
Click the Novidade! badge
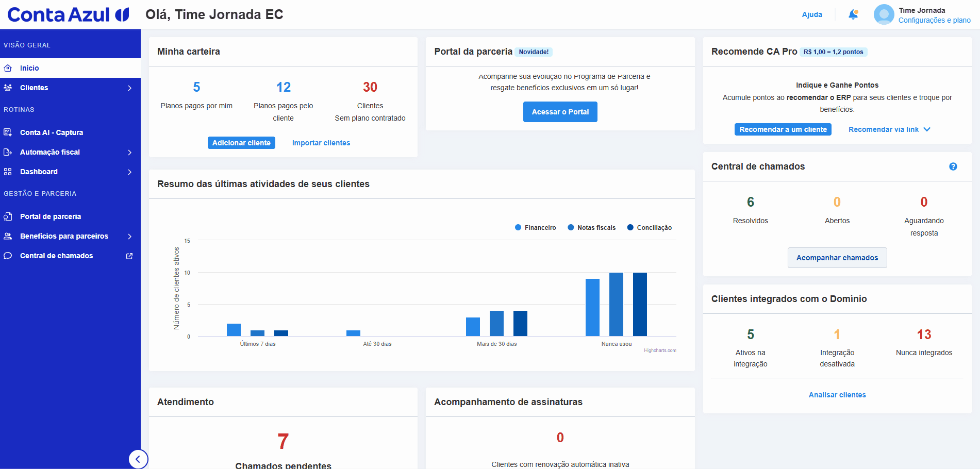tap(534, 52)
